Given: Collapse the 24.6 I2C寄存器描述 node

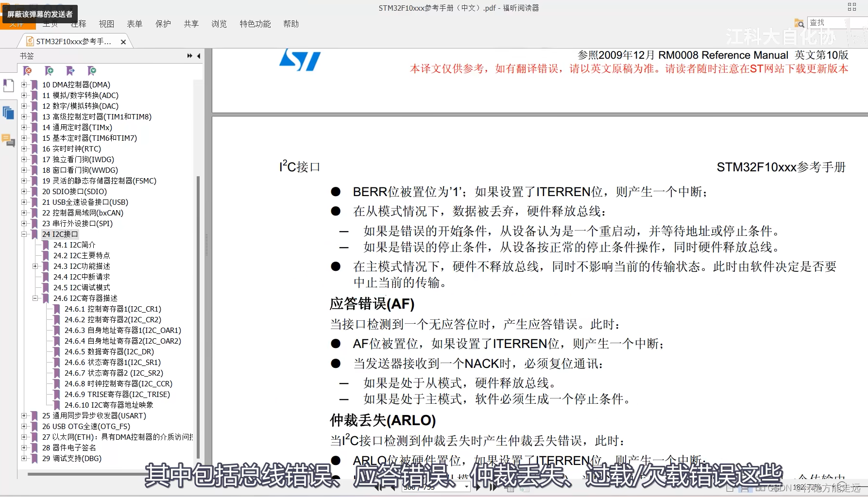Looking at the screenshot, I should 35,298.
